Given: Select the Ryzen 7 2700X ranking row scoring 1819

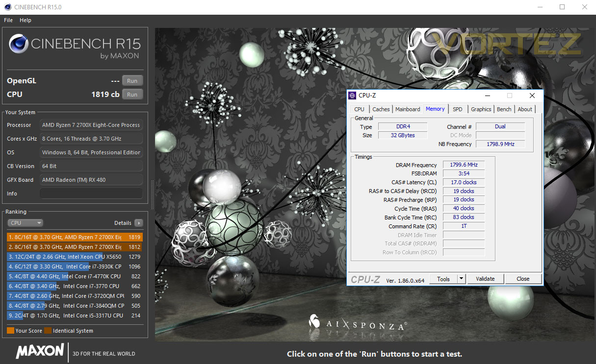Looking at the screenshot, I should (75, 237).
